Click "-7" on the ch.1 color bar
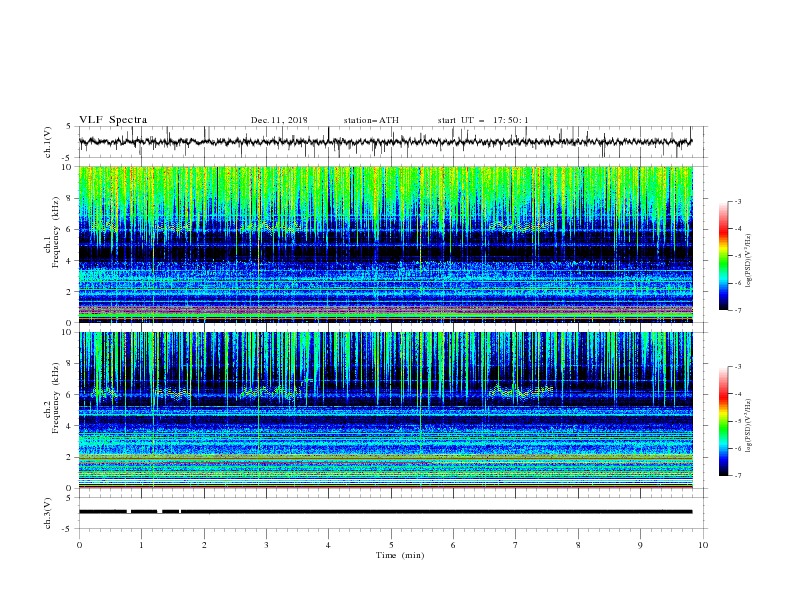792x612 pixels. (737, 310)
